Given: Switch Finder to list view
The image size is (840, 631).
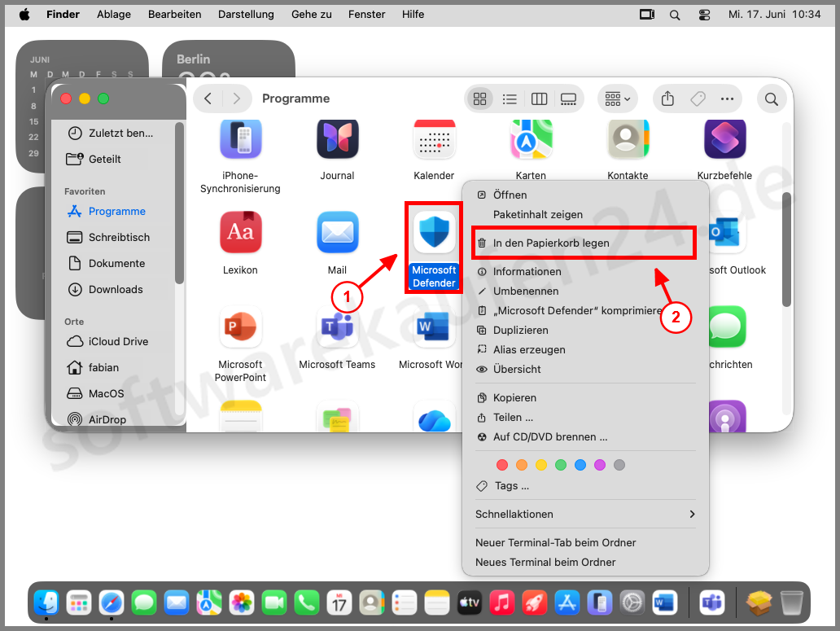Looking at the screenshot, I should click(x=510, y=99).
